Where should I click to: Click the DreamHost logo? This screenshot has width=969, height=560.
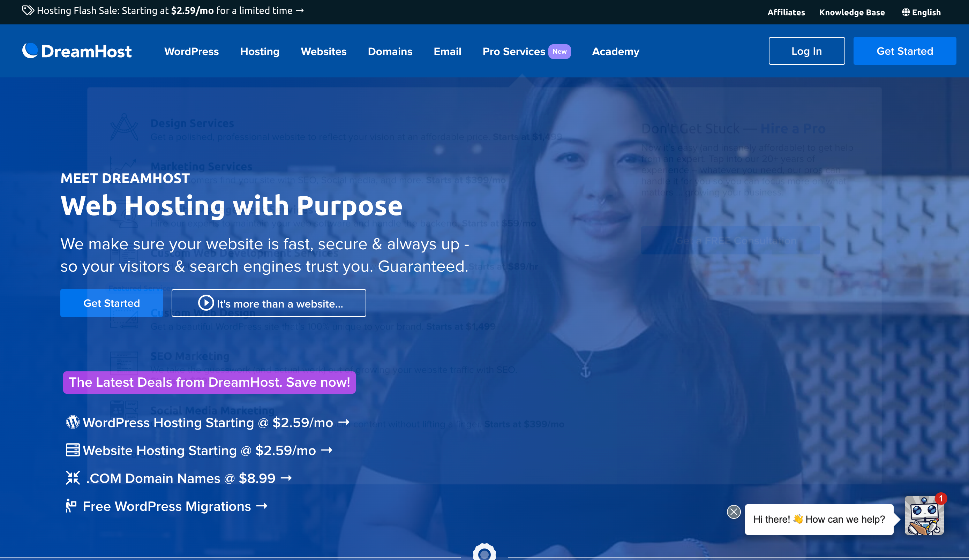[77, 51]
